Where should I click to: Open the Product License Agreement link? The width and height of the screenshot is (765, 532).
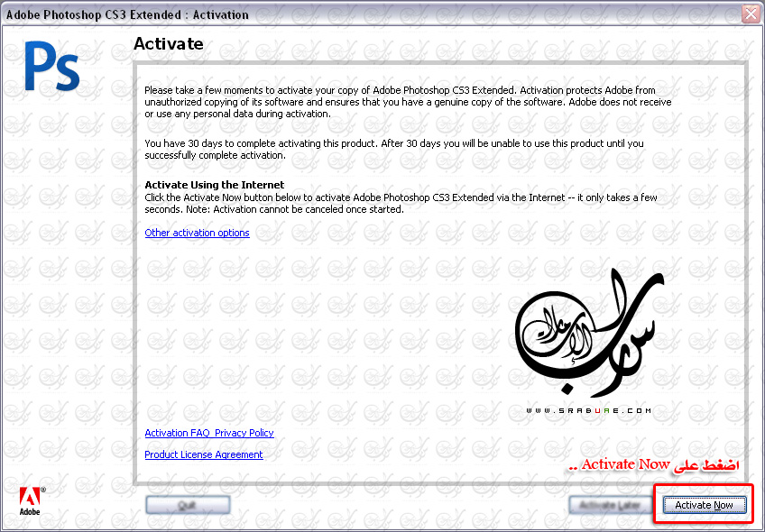click(204, 454)
